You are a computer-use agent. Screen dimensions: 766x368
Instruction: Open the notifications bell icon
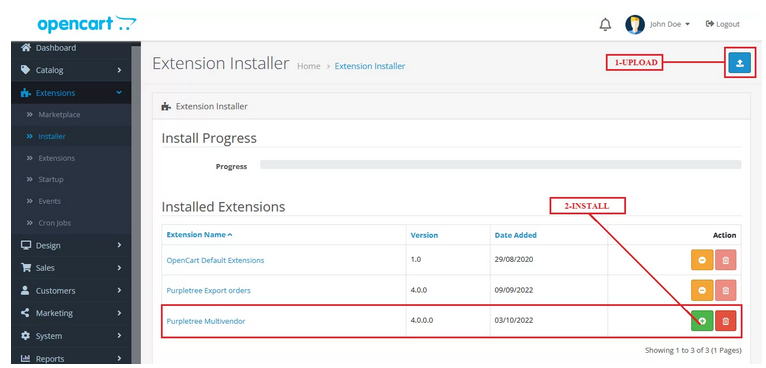[x=605, y=24]
